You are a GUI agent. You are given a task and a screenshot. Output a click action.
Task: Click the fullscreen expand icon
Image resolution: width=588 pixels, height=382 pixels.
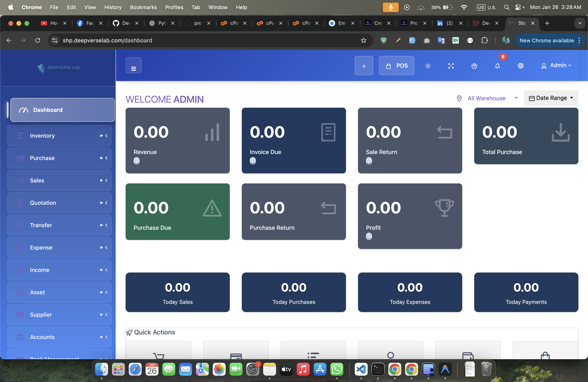click(x=451, y=66)
